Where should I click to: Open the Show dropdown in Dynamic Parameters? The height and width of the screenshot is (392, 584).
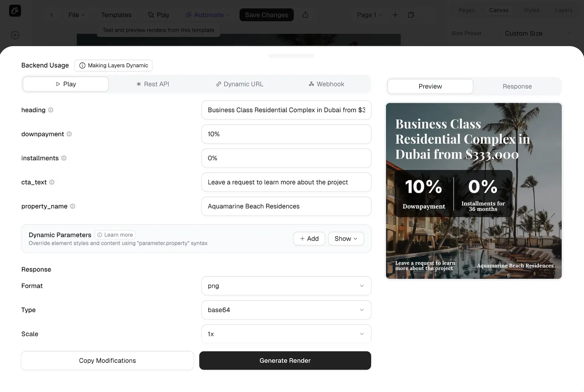pos(346,239)
